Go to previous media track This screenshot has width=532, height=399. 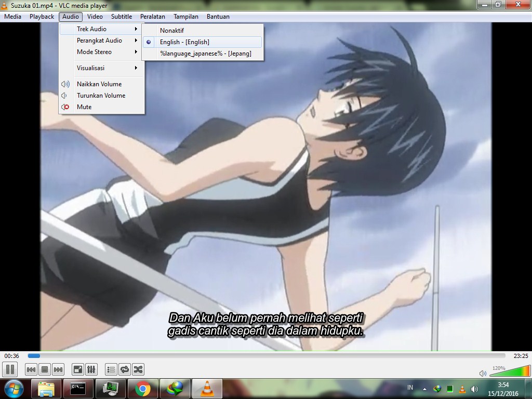click(x=31, y=369)
